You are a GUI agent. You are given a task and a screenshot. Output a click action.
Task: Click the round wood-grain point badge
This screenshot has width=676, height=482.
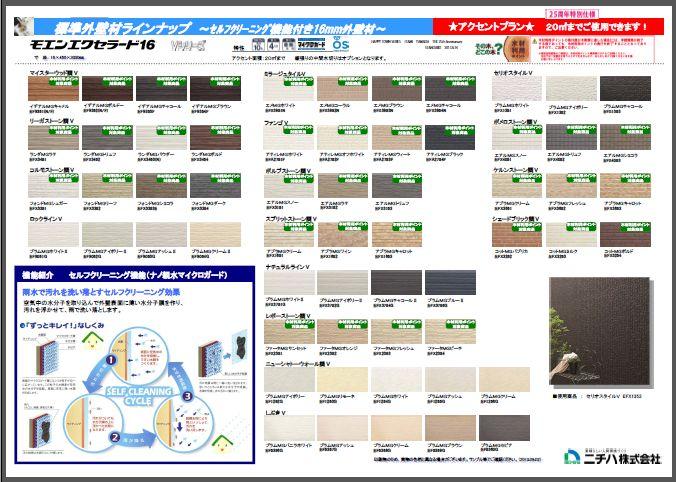click(x=519, y=47)
